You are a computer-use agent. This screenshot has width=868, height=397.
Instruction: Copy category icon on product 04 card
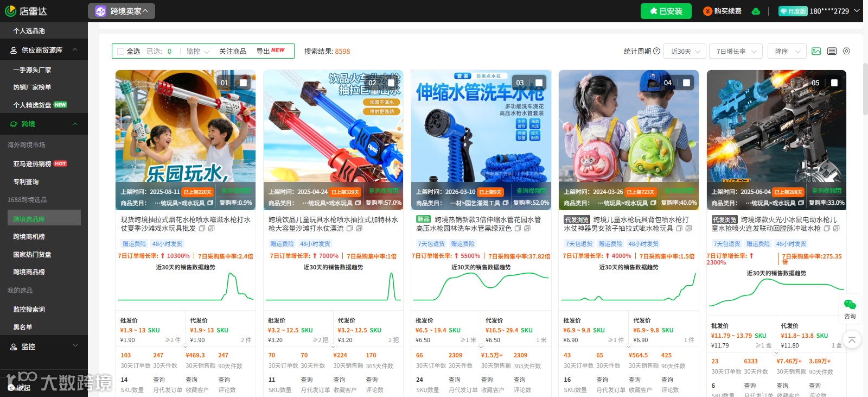[x=653, y=203]
